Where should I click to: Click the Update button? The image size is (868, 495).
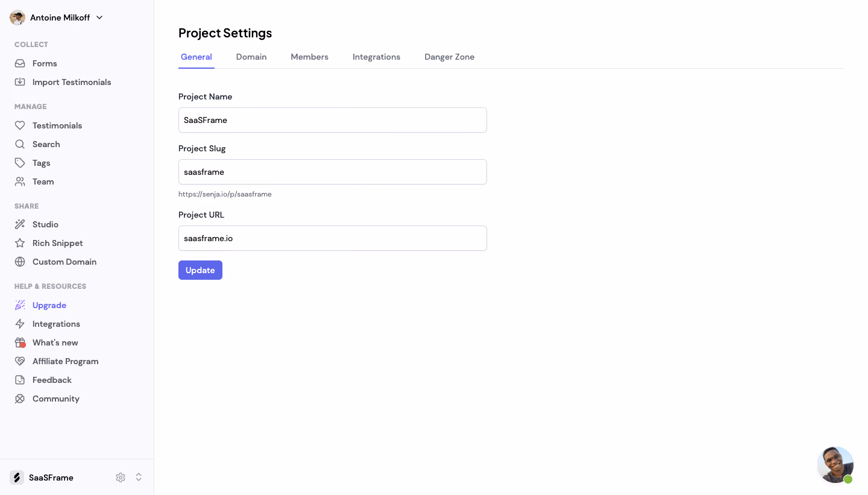(x=200, y=270)
